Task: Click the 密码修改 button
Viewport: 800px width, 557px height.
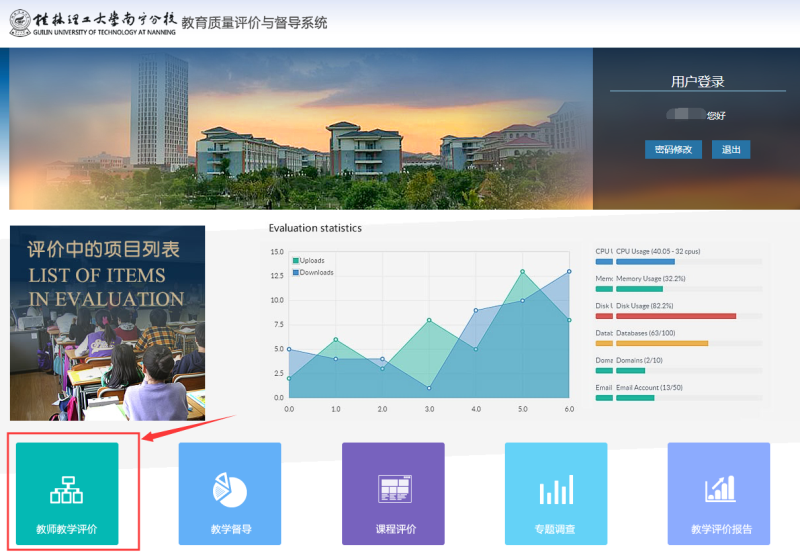Action: [673, 150]
